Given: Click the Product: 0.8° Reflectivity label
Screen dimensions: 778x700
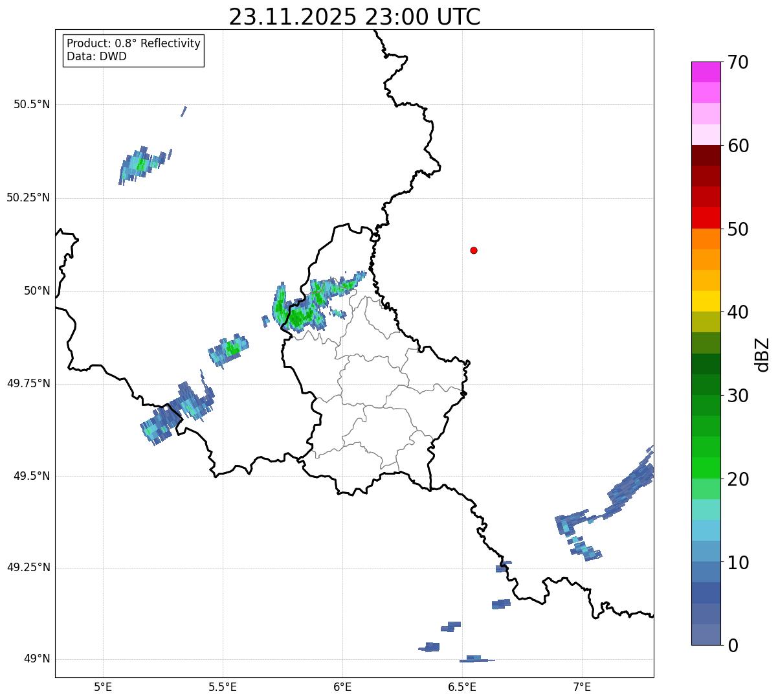Looking at the screenshot, I should (x=134, y=43).
